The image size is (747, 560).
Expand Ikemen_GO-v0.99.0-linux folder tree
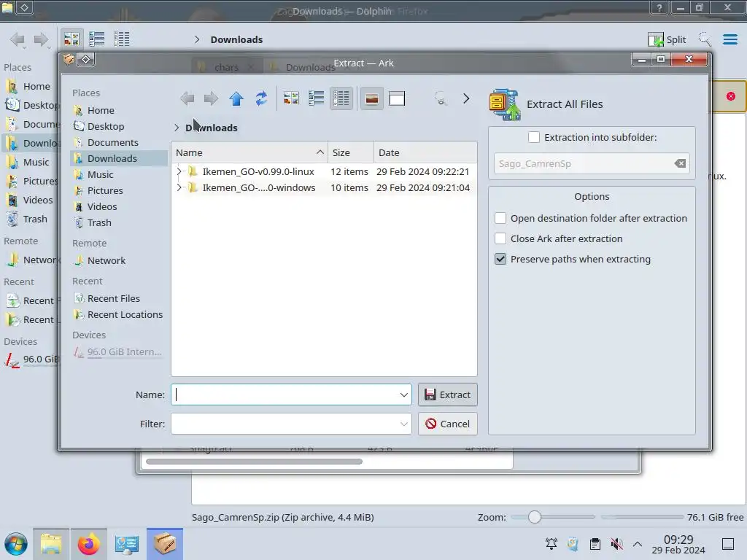179,171
